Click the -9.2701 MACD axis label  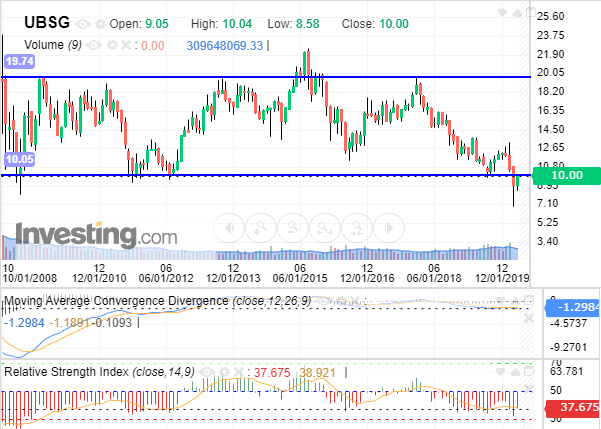(x=568, y=347)
